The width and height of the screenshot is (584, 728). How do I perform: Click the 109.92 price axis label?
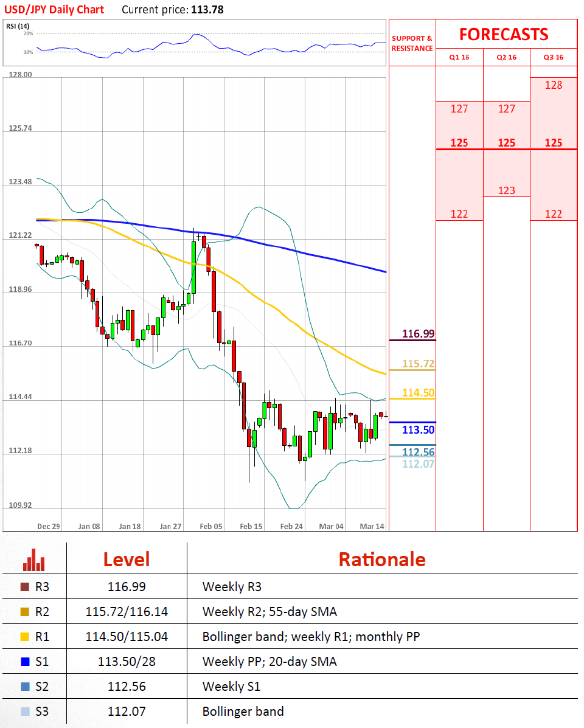tap(21, 505)
